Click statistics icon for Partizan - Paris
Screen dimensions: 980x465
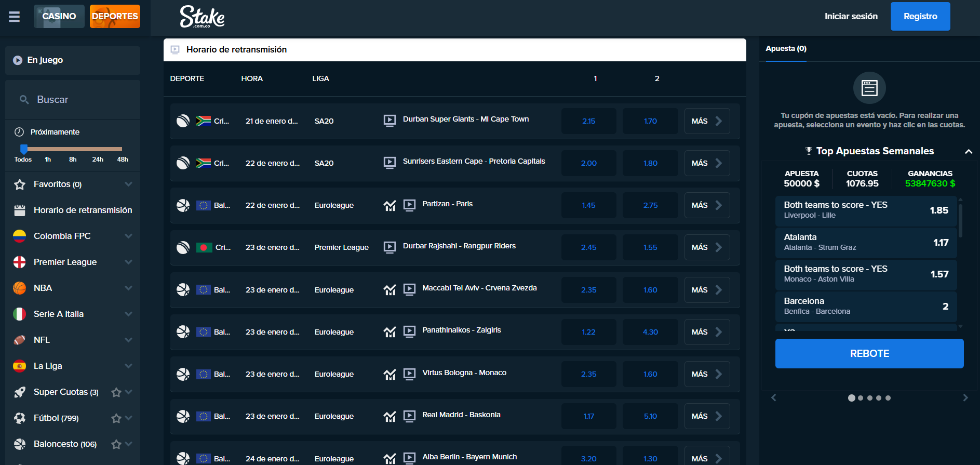(x=390, y=206)
